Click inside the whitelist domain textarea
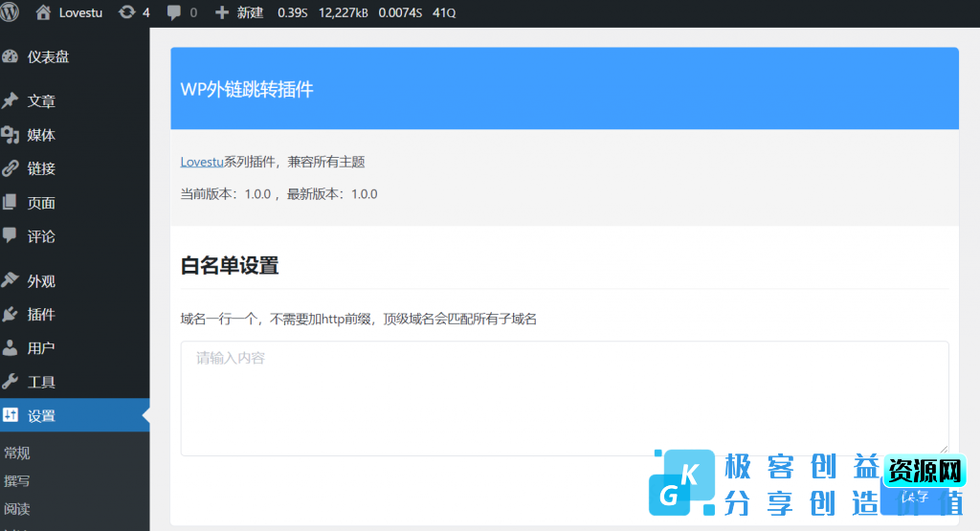 565,398
